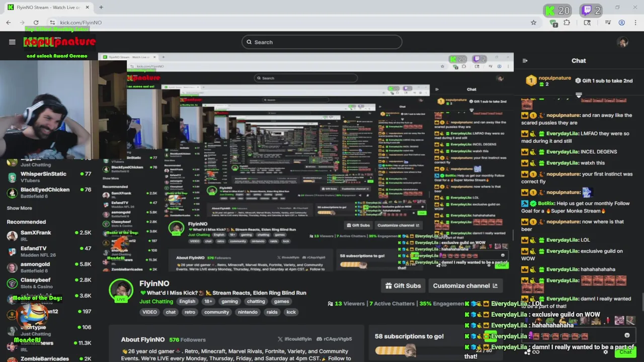This screenshot has width=644, height=362.
Task: Open the browser extensions puzzle icon
Action: 567,23
